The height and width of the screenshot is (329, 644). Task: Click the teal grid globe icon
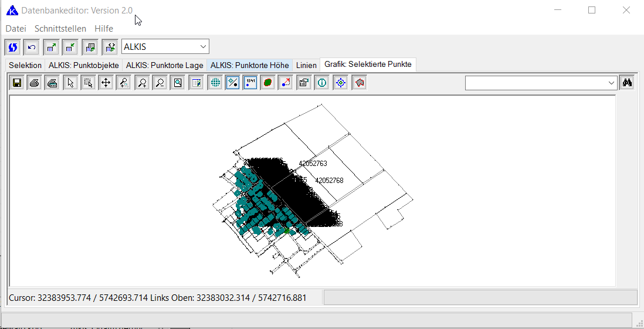click(215, 83)
